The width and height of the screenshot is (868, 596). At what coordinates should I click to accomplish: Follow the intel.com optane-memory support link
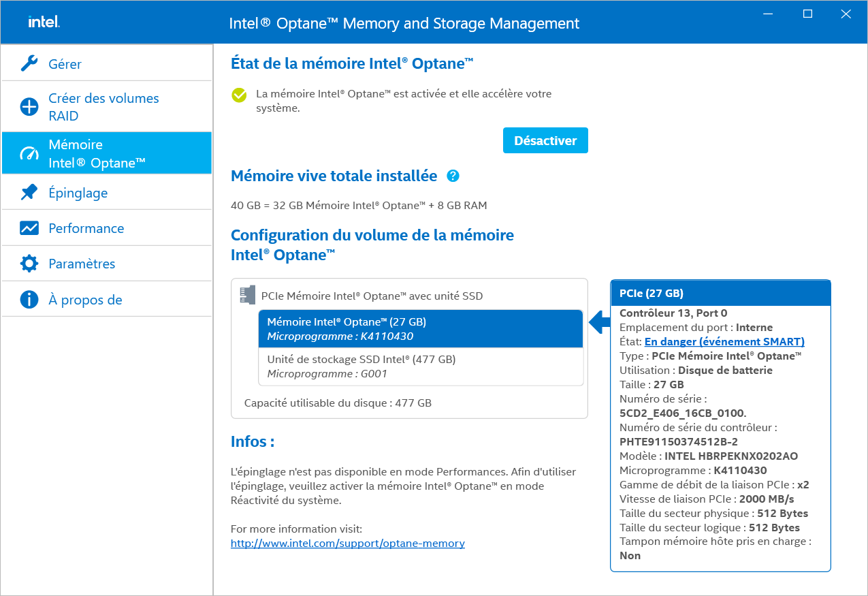coord(347,544)
